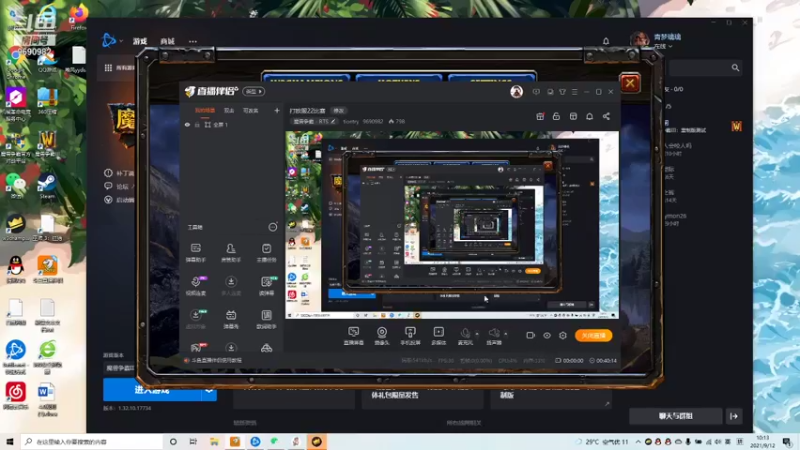Open the checklist task tool icon
This screenshot has height=450, width=800.
[266, 253]
